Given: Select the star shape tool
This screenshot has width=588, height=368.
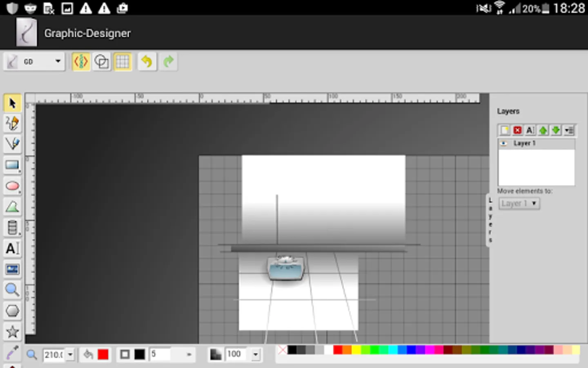Looking at the screenshot, I should [12, 332].
